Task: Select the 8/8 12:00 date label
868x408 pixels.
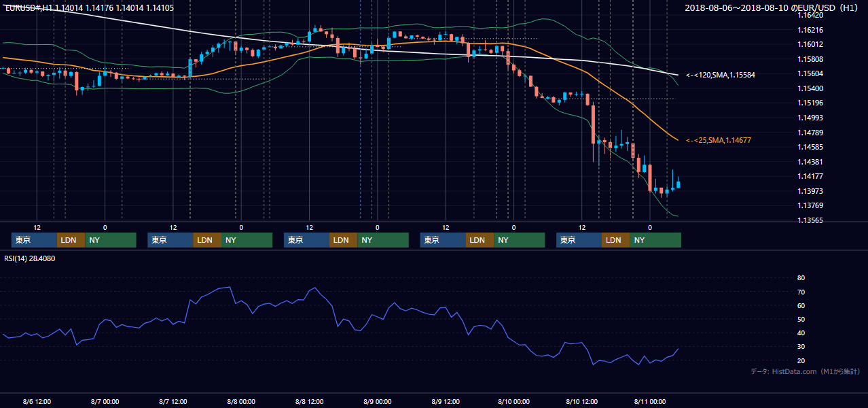Action: click(x=309, y=401)
